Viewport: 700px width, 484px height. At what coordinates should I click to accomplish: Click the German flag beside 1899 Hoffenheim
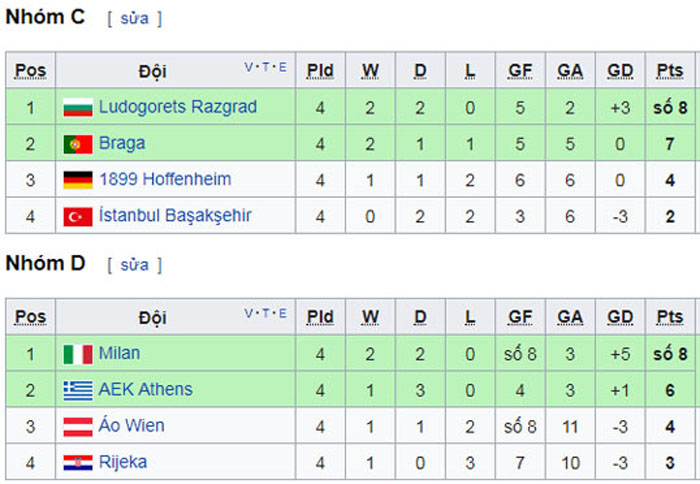point(78,180)
